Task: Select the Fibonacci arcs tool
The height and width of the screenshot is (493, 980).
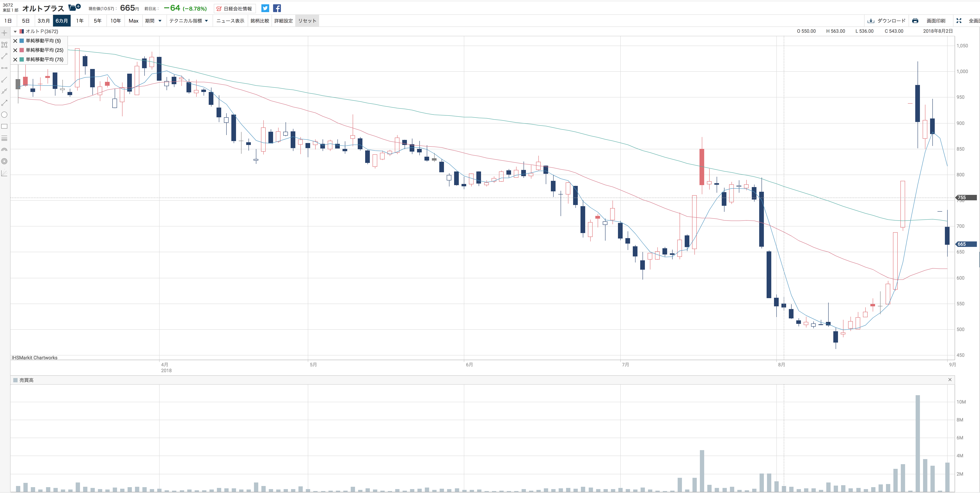Action: pyautogui.click(x=4, y=150)
